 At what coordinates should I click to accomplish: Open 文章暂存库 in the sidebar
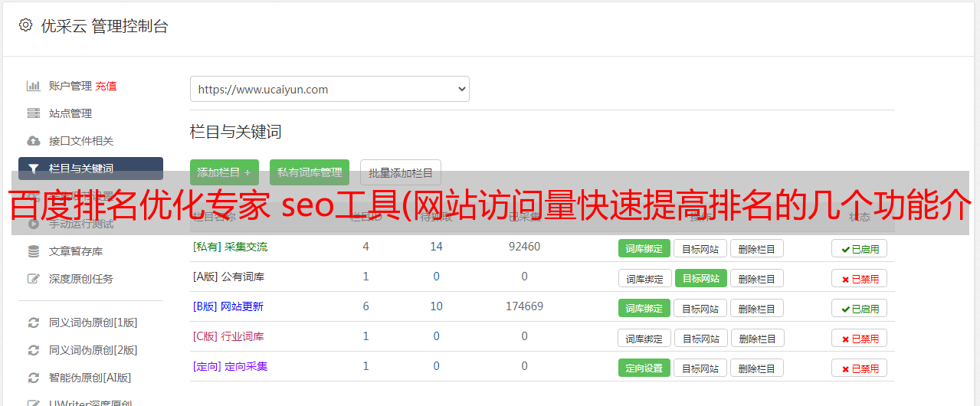point(76,251)
